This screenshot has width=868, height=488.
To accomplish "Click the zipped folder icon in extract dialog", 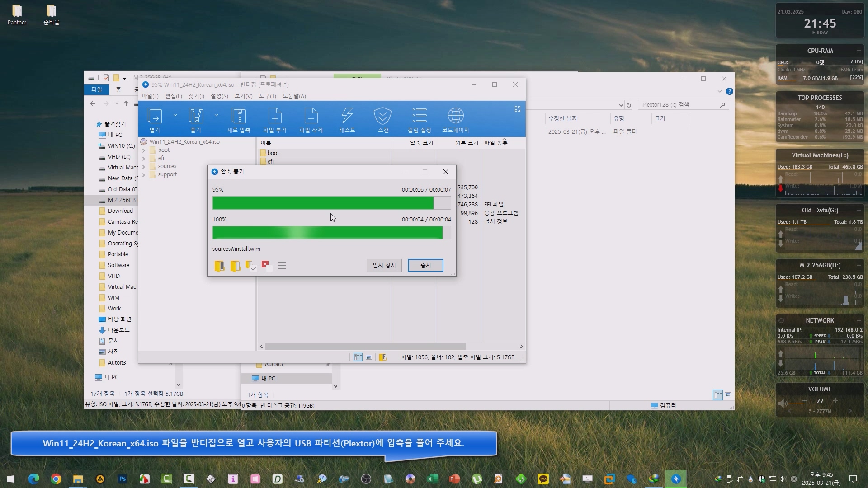I will click(219, 266).
